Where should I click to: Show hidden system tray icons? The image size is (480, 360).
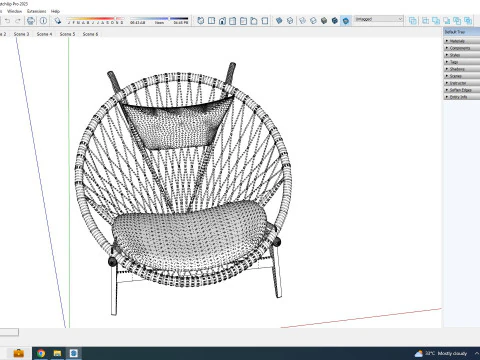coord(476,353)
